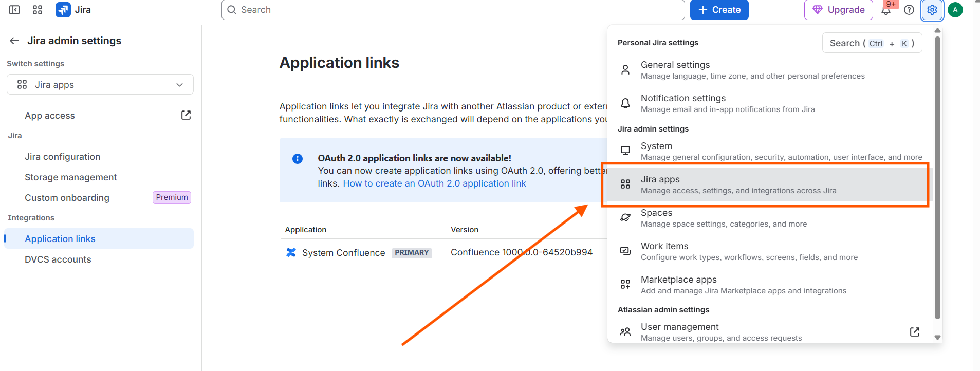The height and width of the screenshot is (371, 980).
Task: Open the app switcher grid icon
Action: 38,10
